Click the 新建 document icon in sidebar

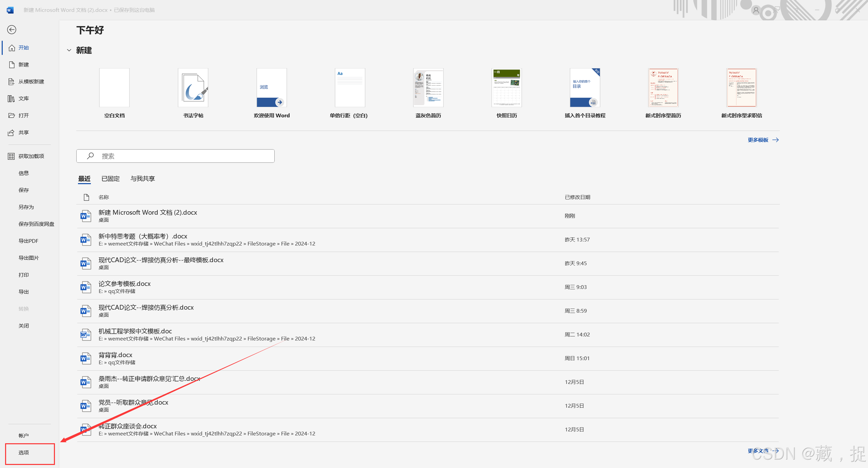[x=12, y=65]
